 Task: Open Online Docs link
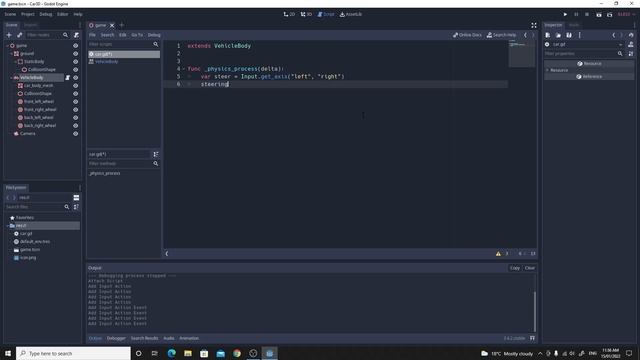click(467, 35)
